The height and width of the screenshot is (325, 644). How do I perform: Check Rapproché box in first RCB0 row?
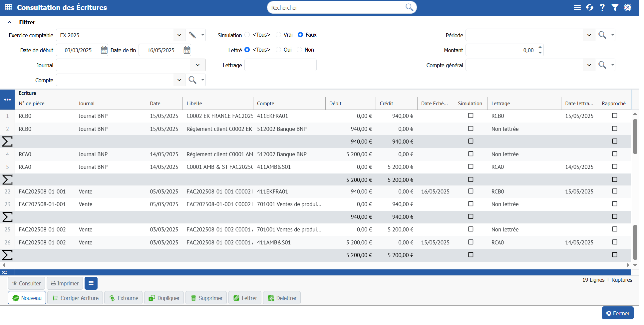pyautogui.click(x=614, y=116)
